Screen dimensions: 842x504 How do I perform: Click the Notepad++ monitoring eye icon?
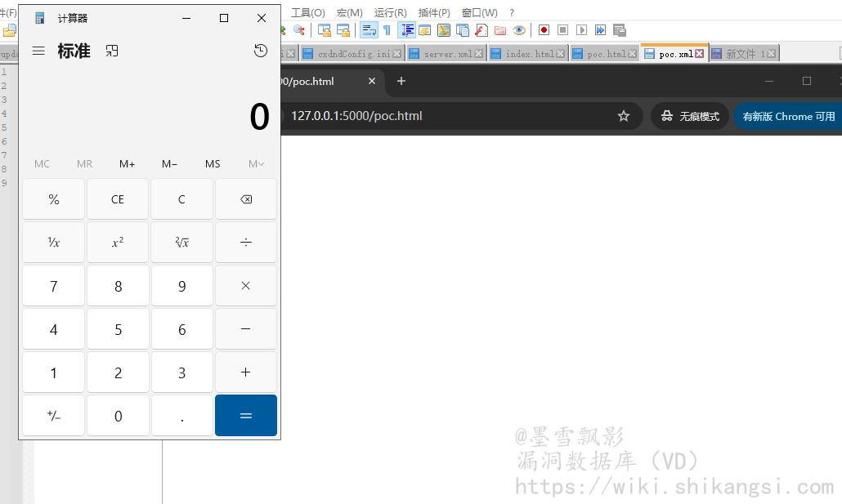pyautogui.click(x=519, y=30)
